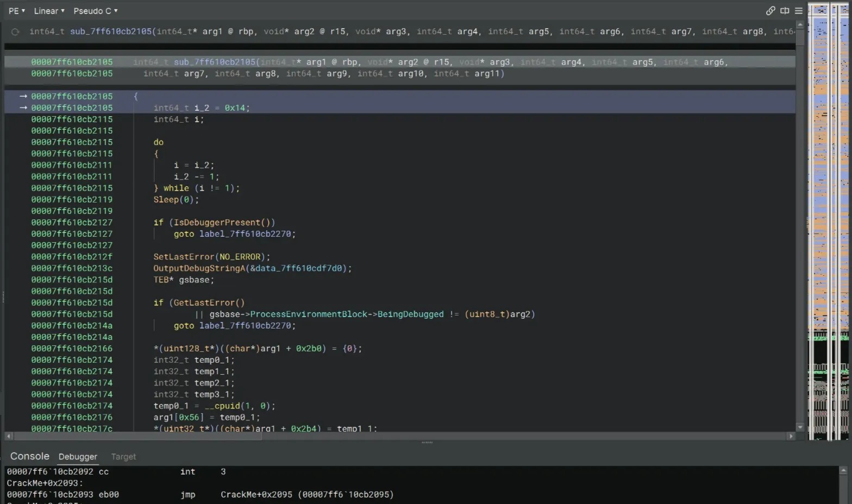
Task: Open the PE view type dropdown
Action: pos(17,11)
